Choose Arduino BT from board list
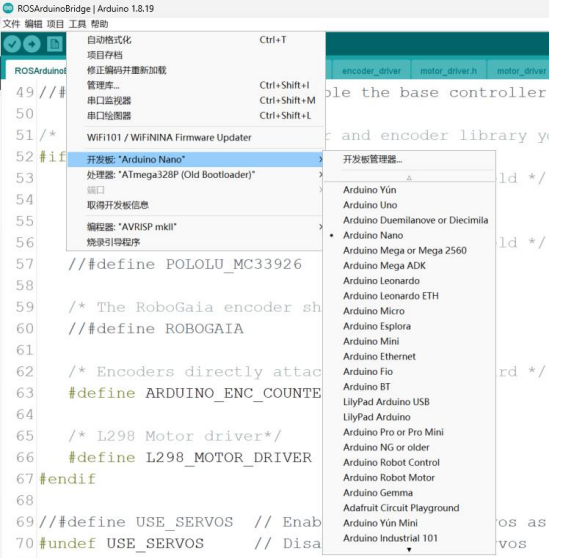Image resolution: width=571 pixels, height=558 pixels. [409, 387]
